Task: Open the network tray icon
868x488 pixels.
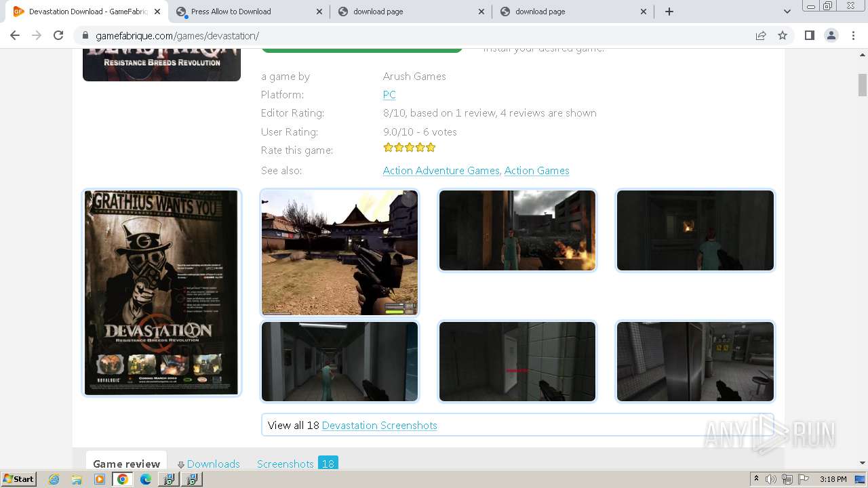Action: [787, 479]
